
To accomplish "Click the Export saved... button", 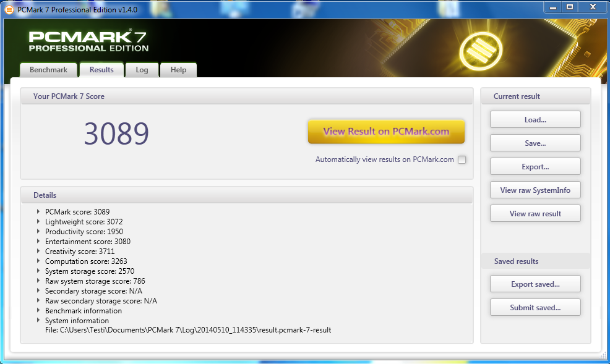I will tap(535, 284).
